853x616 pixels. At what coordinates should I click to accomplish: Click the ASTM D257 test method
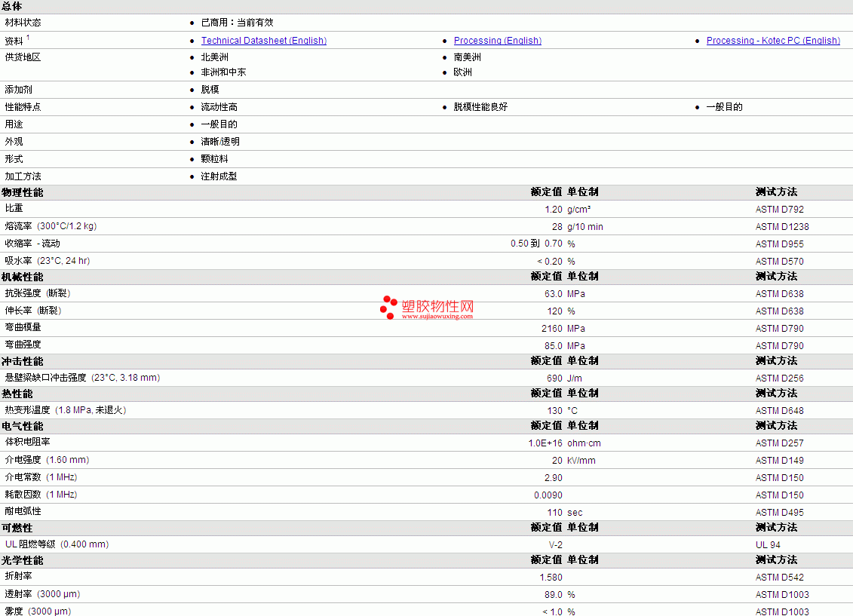(x=780, y=443)
